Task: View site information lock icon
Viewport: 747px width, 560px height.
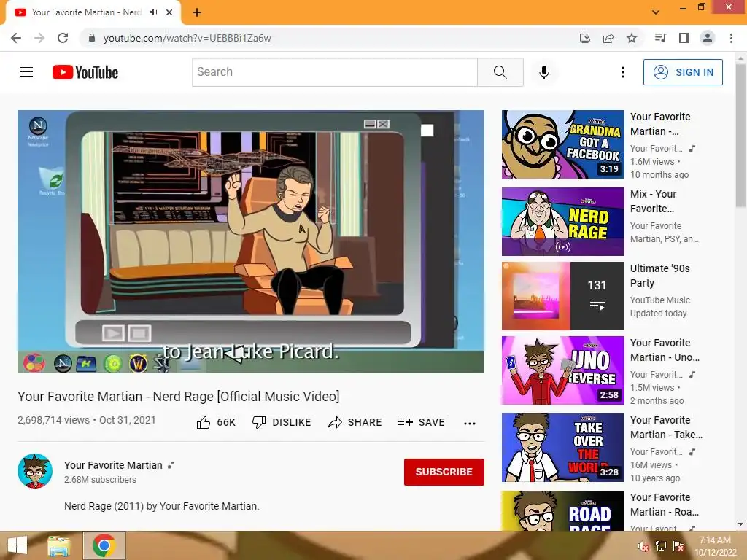Action: coord(92,38)
